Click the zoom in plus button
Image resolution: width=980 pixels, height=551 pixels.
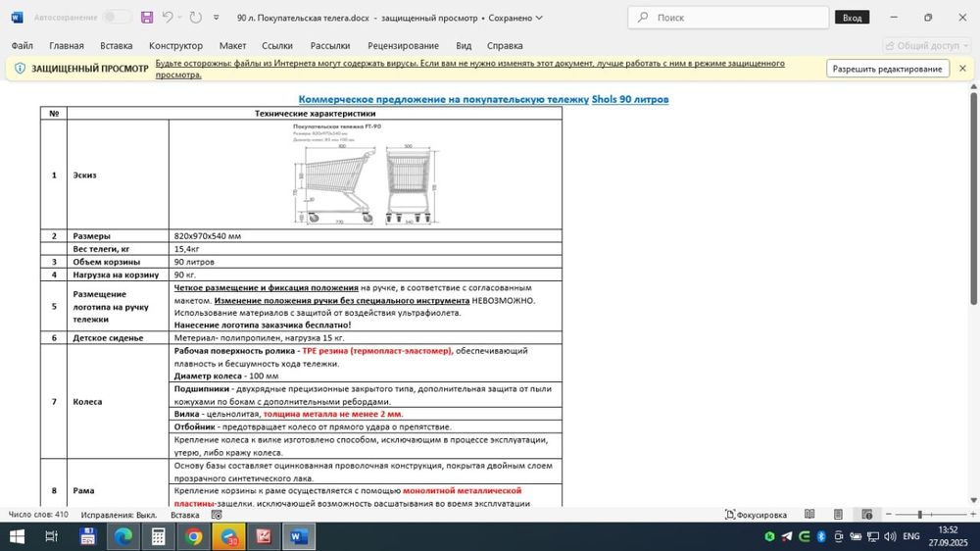pos(972,514)
